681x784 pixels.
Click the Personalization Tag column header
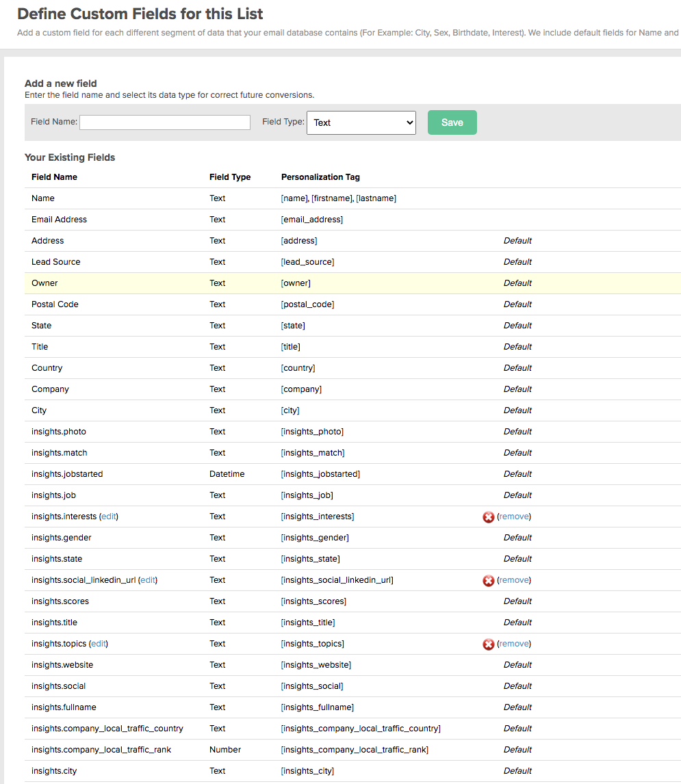[x=320, y=177]
